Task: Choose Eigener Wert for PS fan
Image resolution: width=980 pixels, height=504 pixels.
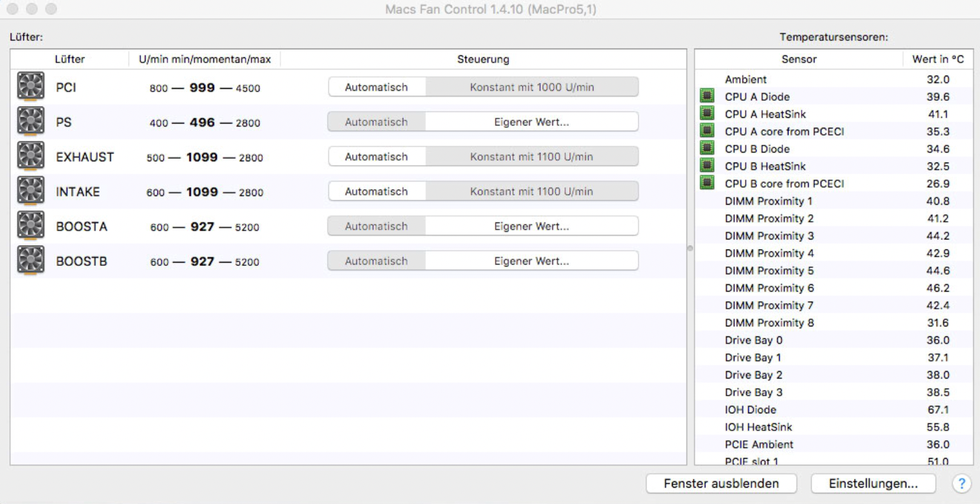Action: [532, 122]
